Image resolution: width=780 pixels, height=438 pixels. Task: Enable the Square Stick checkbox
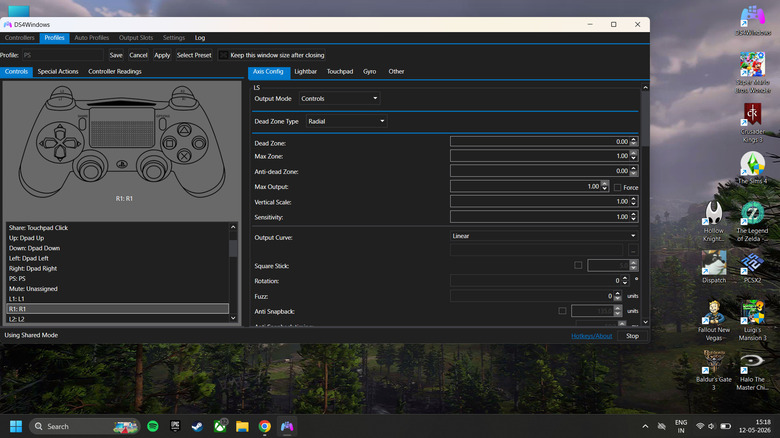[x=578, y=265]
